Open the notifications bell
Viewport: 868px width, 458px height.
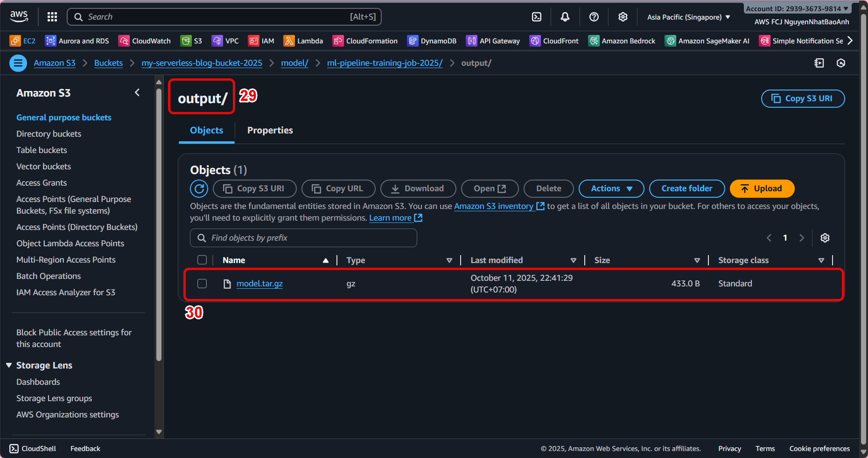point(565,17)
